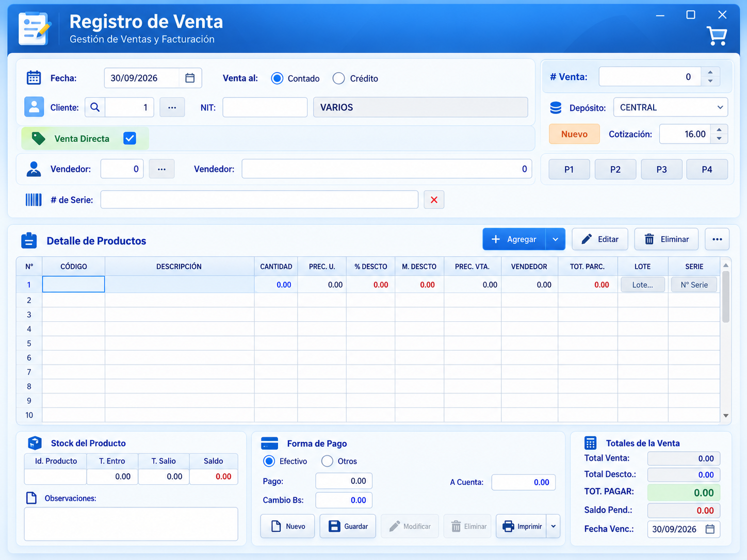This screenshot has width=747, height=560.
Task: Select Contado payment type
Action: 278,78
